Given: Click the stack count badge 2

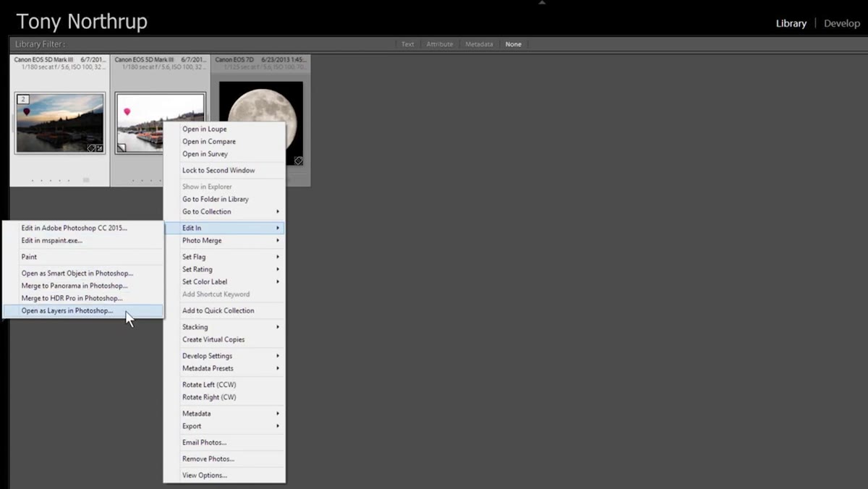Looking at the screenshot, I should (x=22, y=100).
